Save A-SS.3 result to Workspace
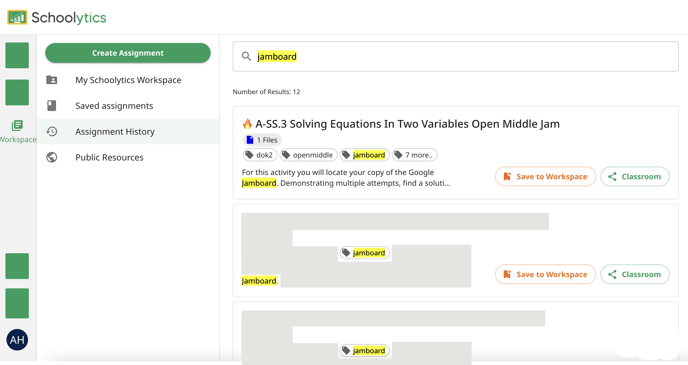Image resolution: width=688 pixels, height=365 pixels. point(545,176)
